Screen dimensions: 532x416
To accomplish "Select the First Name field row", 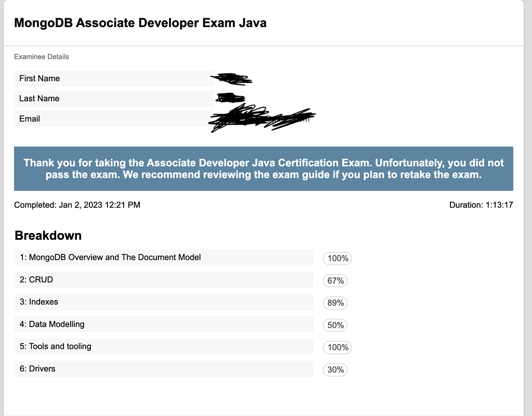I will [113, 79].
